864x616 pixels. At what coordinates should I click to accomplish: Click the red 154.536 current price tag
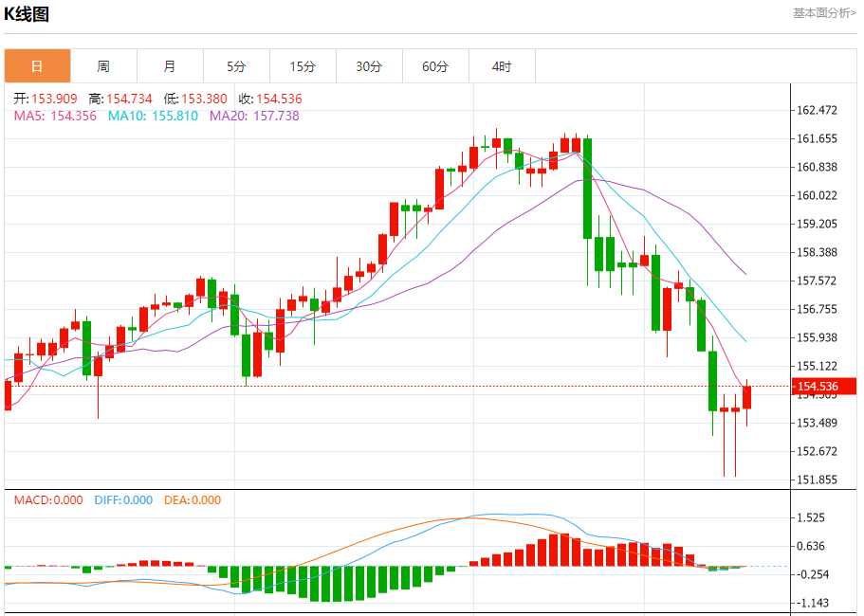pyautogui.click(x=824, y=387)
